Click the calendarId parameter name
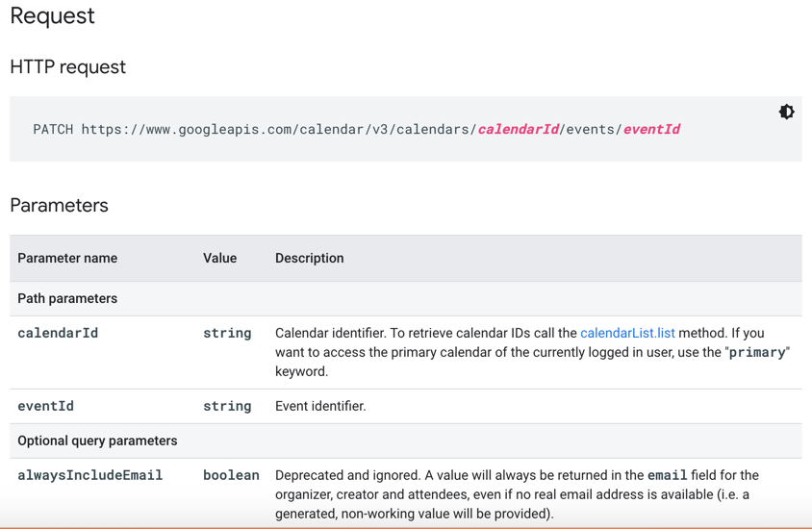 tap(58, 333)
